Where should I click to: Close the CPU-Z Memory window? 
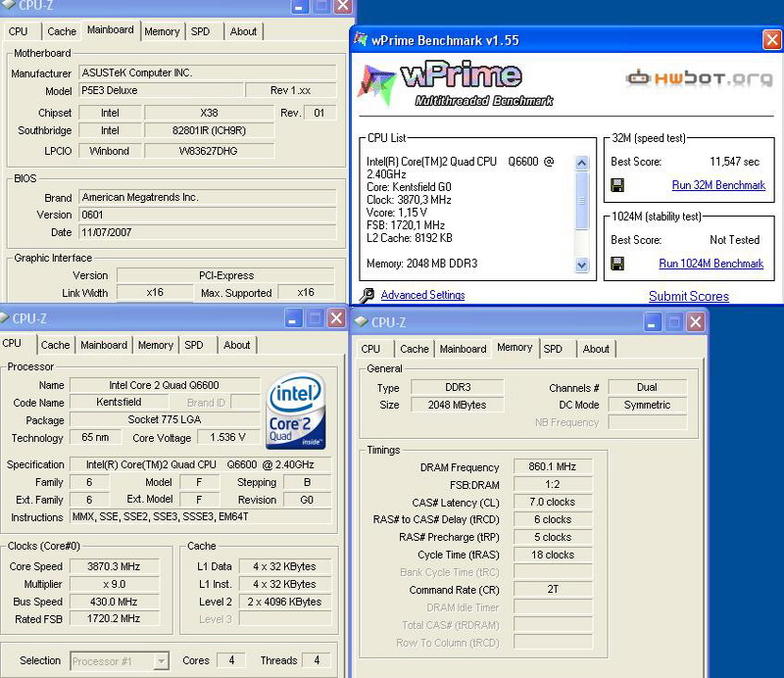(x=695, y=322)
